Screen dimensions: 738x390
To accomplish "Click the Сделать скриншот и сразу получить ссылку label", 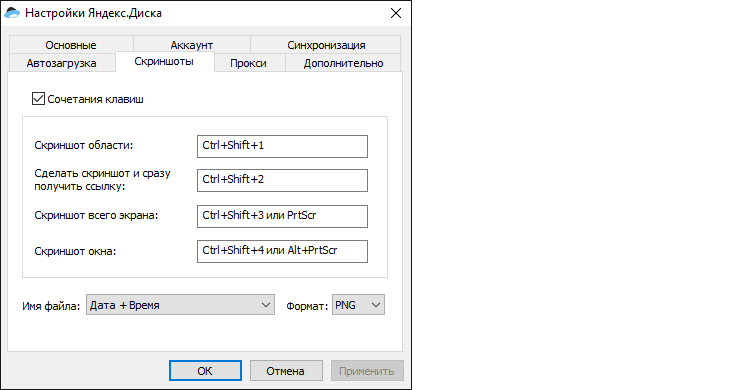I will click(x=103, y=180).
